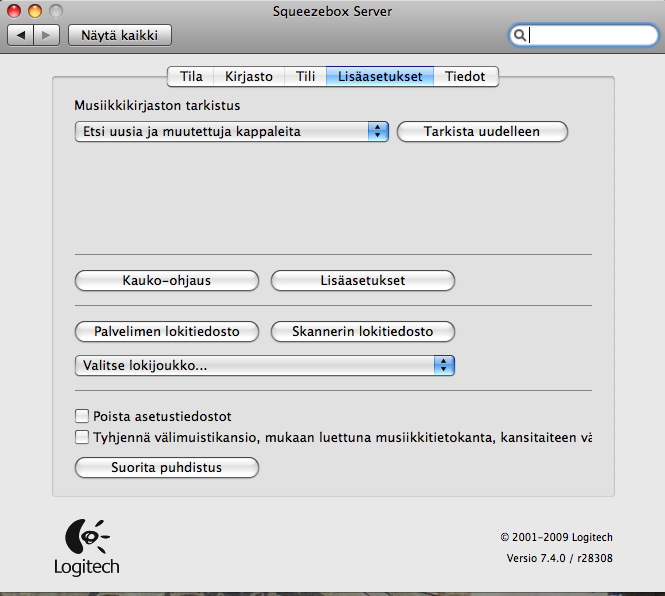Click the Logitech logo
The height and width of the screenshot is (596, 665).
(x=86, y=546)
